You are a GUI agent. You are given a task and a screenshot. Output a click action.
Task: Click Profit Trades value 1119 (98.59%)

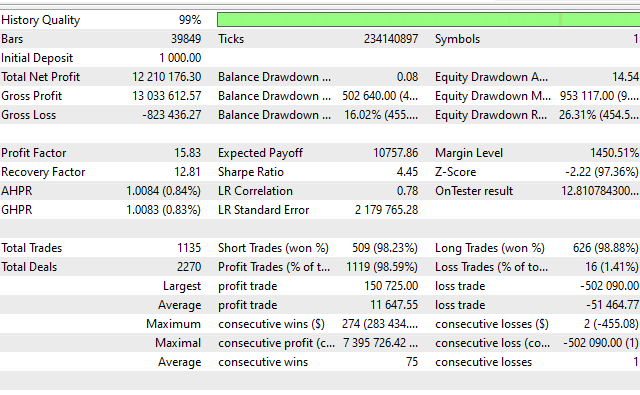[x=382, y=267]
